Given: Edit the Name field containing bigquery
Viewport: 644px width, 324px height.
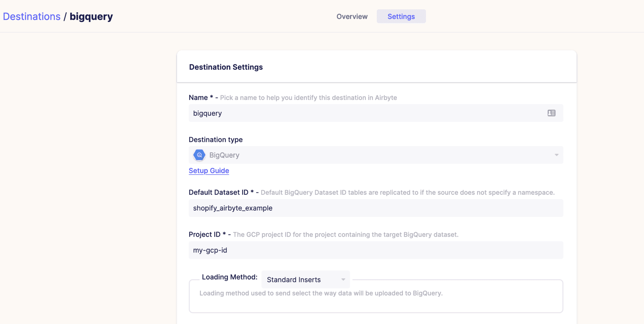Looking at the screenshot, I should coord(376,113).
